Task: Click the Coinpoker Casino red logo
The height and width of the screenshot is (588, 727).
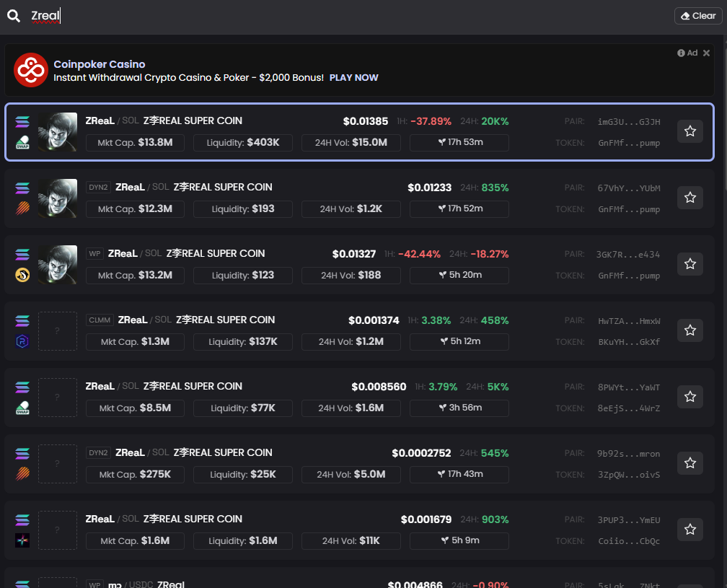Action: pos(31,70)
